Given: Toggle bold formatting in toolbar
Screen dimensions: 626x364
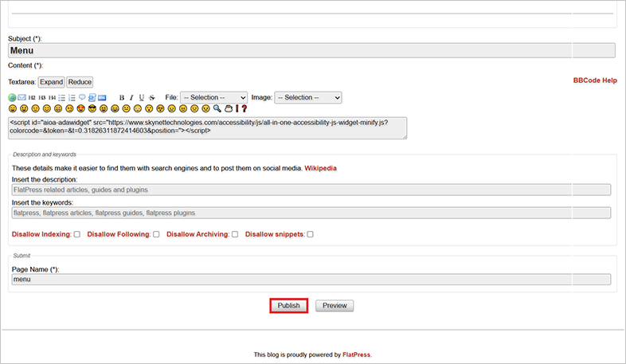Looking at the screenshot, I should click(122, 97).
